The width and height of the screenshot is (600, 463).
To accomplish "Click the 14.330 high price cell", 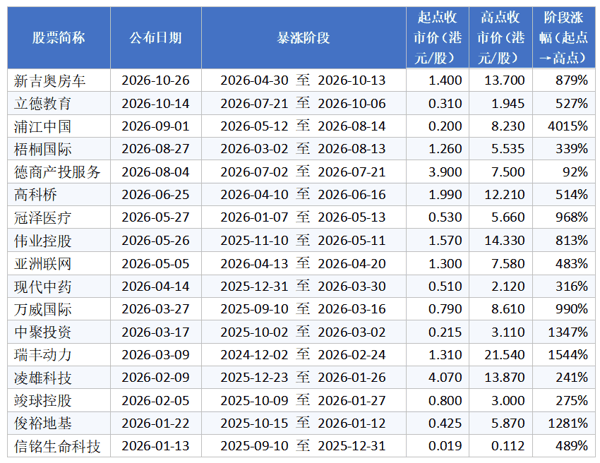I will [504, 240].
